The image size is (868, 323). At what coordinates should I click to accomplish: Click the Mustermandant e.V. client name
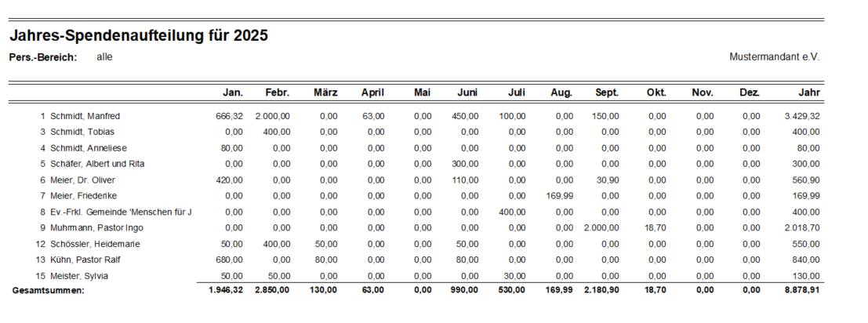pos(774,57)
